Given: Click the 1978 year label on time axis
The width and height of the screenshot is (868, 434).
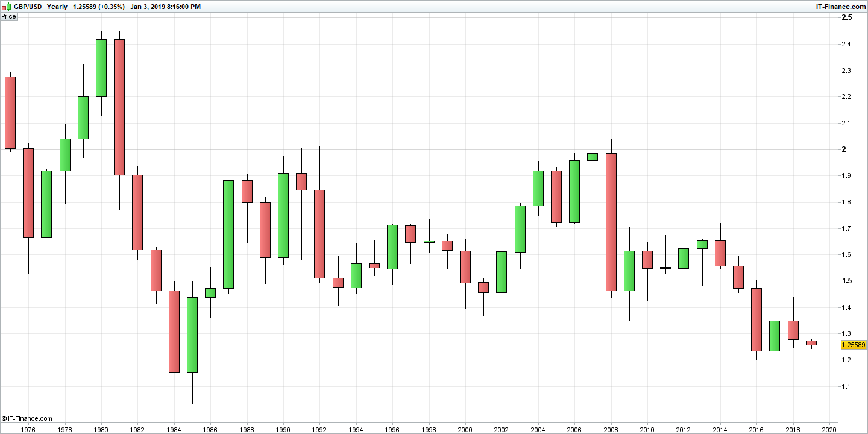Looking at the screenshot, I should coord(65,430).
